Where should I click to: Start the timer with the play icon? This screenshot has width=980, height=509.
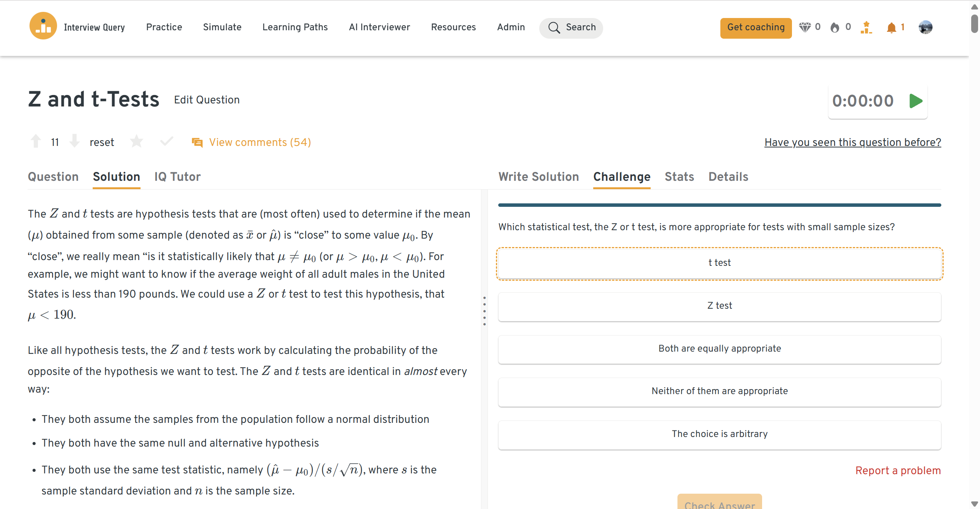915,101
